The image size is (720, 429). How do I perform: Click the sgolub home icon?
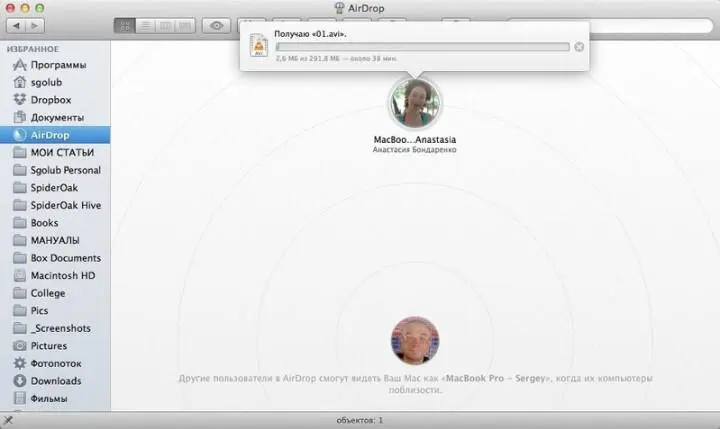[x=20, y=82]
